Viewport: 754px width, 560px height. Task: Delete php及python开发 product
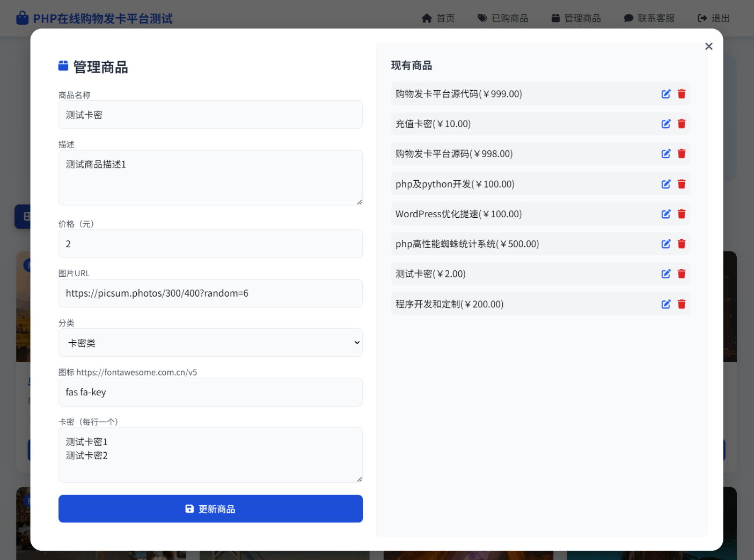pyautogui.click(x=682, y=184)
